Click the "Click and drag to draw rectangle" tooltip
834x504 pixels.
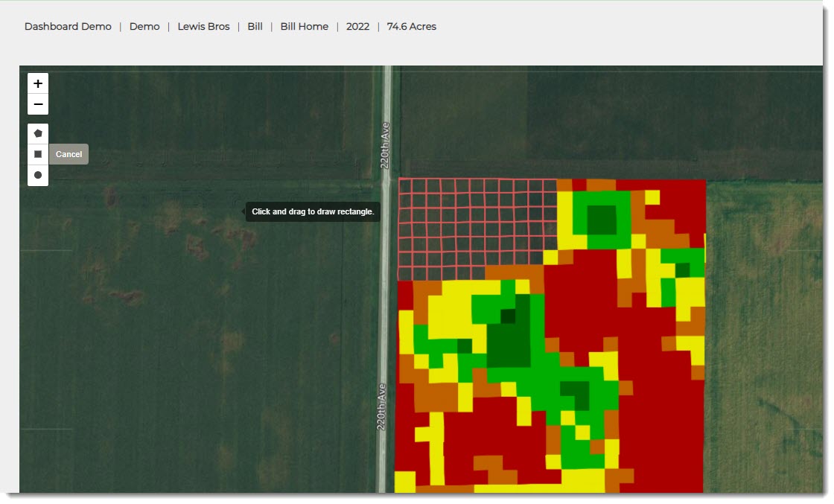click(x=313, y=211)
